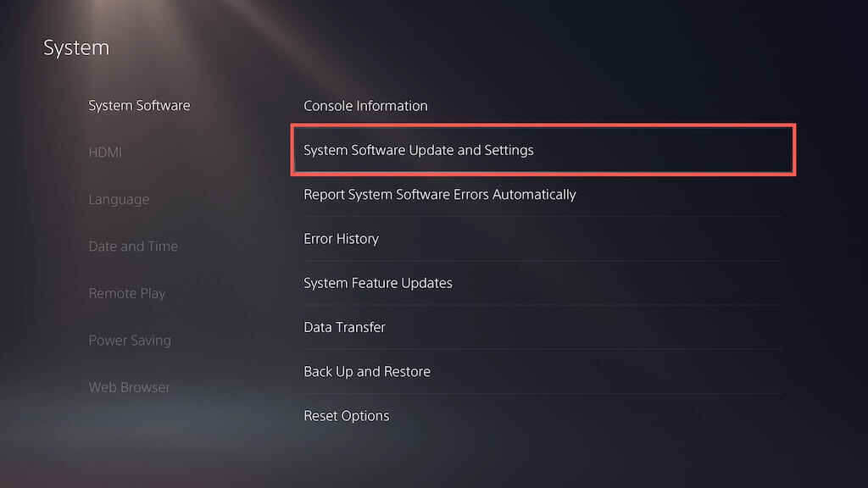The image size is (868, 488).
Task: View the Error History entry
Action: (341, 239)
